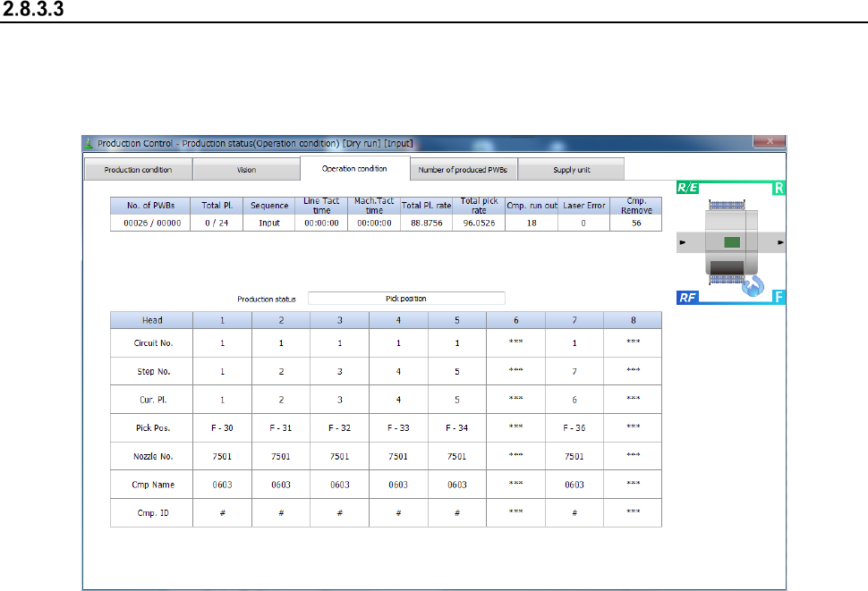This screenshot has width=868, height=591.
Task: Click the Line Tact time header
Action: tap(321, 206)
